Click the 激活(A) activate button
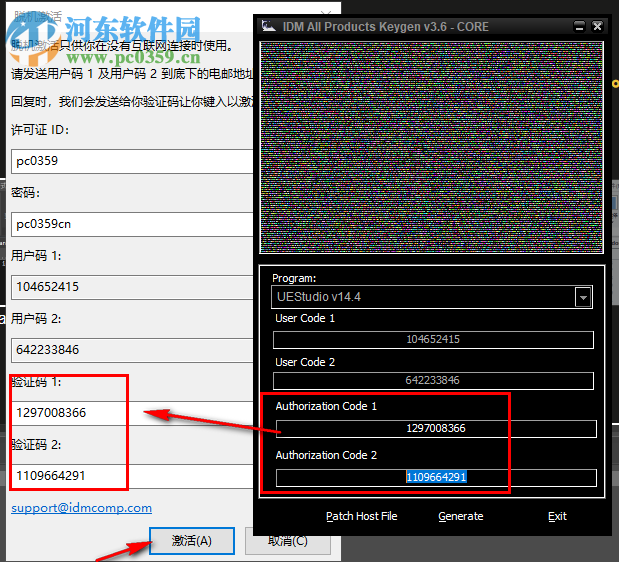The height and width of the screenshot is (562, 619). pyautogui.click(x=192, y=541)
